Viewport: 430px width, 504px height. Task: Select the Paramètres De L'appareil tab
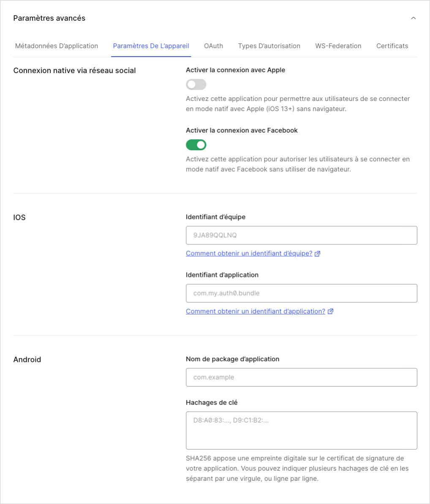point(151,46)
